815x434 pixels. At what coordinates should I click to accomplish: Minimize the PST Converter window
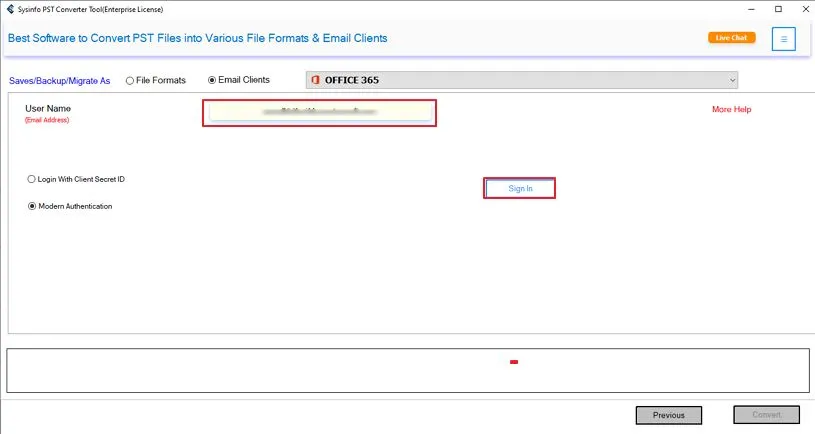pos(751,9)
